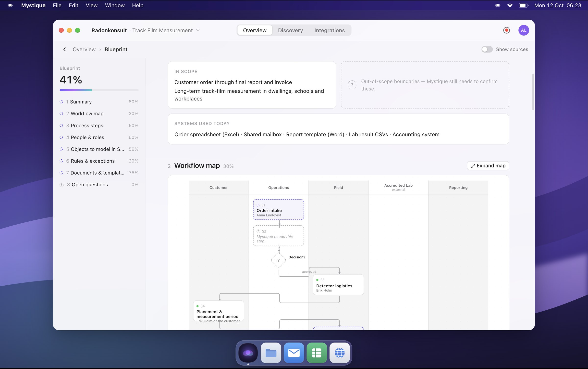588x369 pixels.
Task: Click the dashed Decision diamond node
Action: pyautogui.click(x=278, y=260)
